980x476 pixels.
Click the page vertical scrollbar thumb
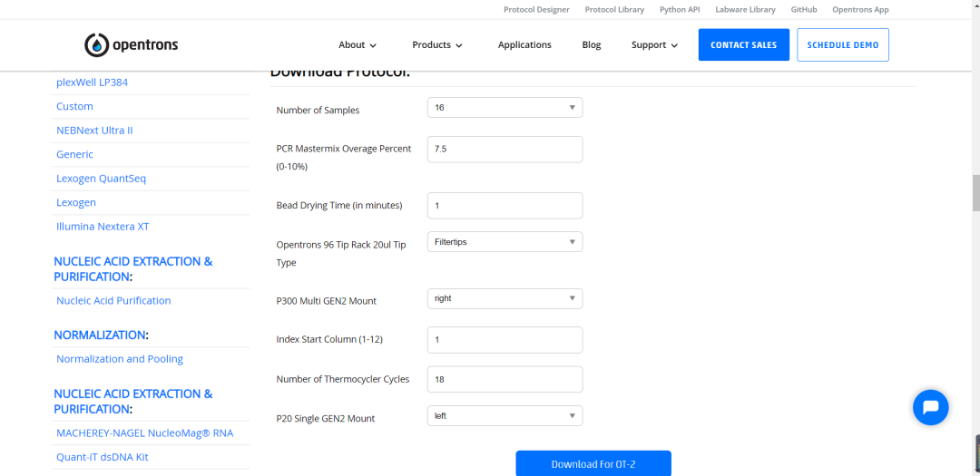click(x=975, y=194)
